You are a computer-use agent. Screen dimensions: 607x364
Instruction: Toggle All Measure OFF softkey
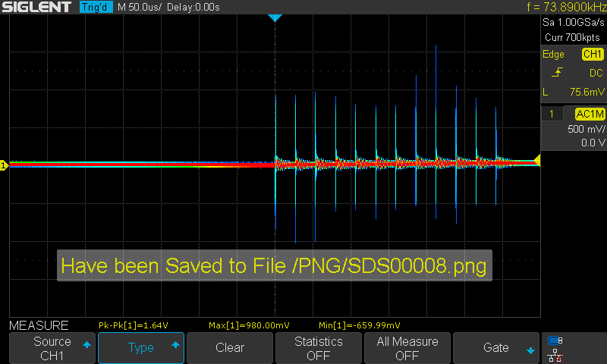407,348
